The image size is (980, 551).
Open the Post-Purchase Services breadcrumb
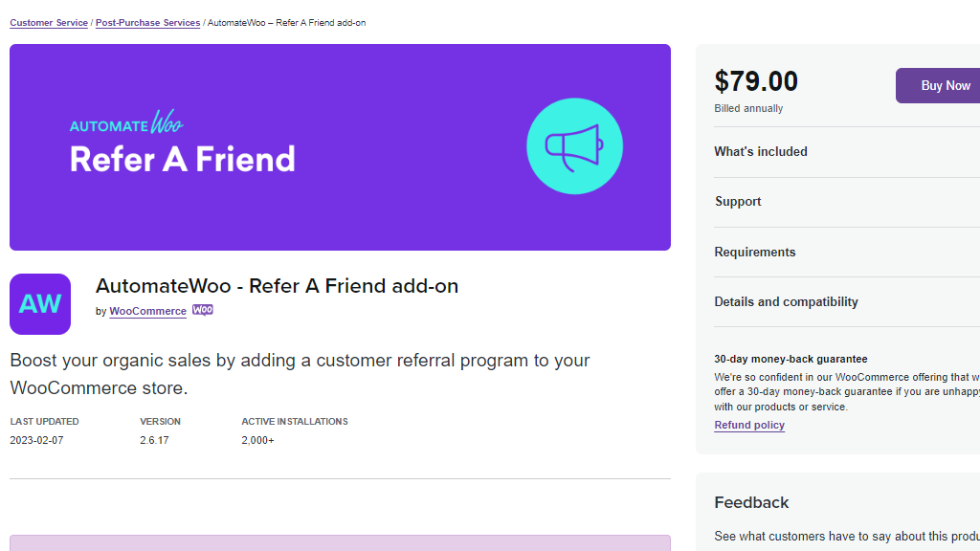147,22
